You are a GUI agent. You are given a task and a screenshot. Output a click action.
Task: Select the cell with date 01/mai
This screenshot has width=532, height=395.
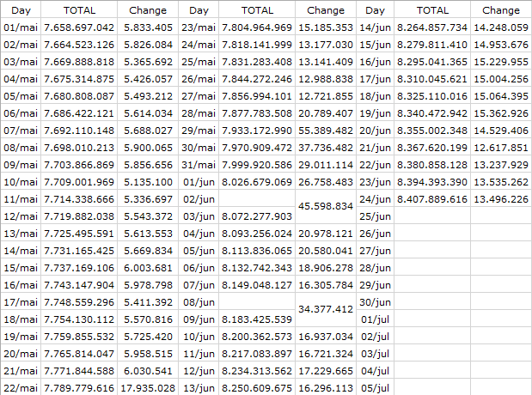coord(21,27)
